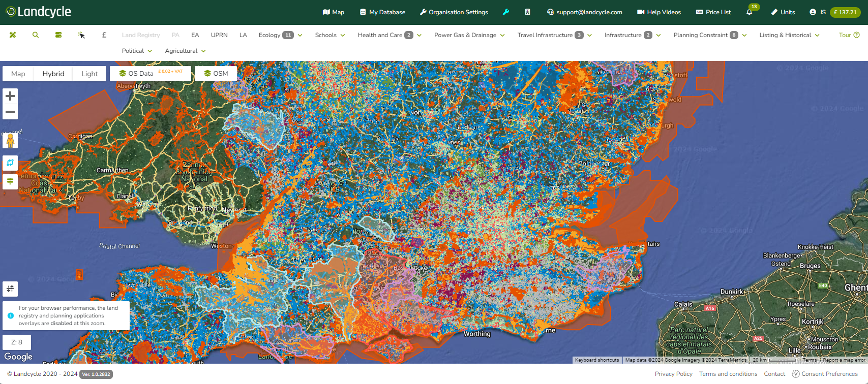Open My Database from top menu

(382, 12)
